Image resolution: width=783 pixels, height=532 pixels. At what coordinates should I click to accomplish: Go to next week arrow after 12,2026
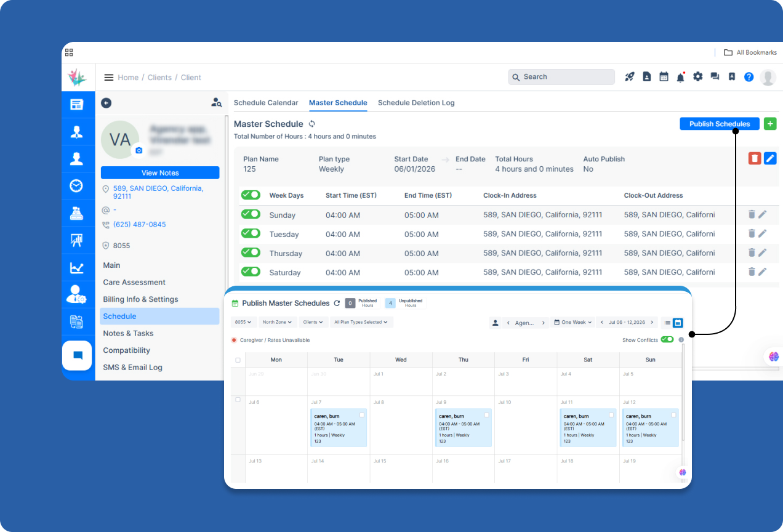coord(651,323)
